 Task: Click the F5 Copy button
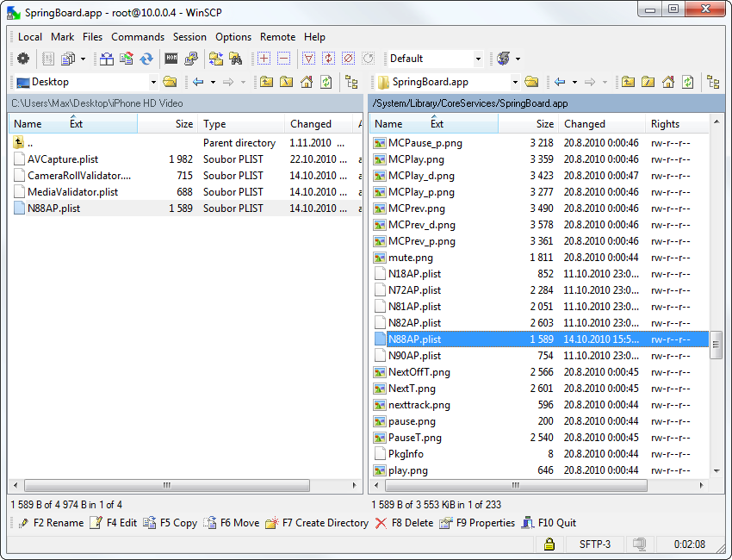point(170,523)
